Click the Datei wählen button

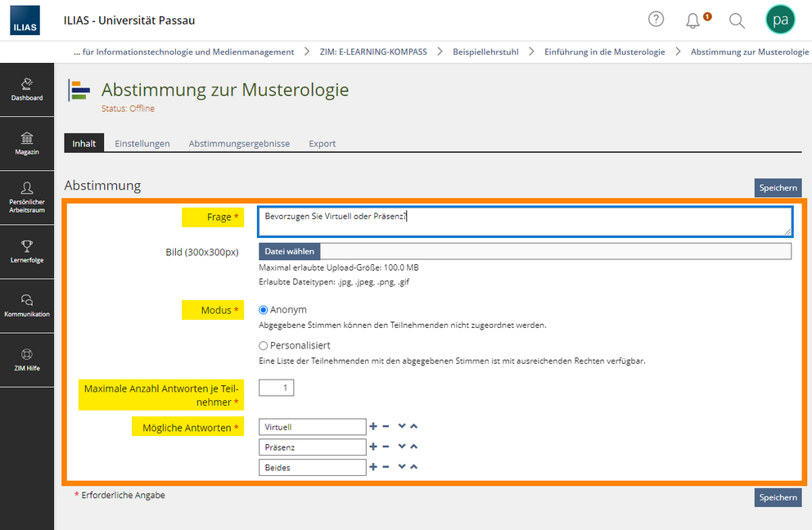[x=289, y=251]
